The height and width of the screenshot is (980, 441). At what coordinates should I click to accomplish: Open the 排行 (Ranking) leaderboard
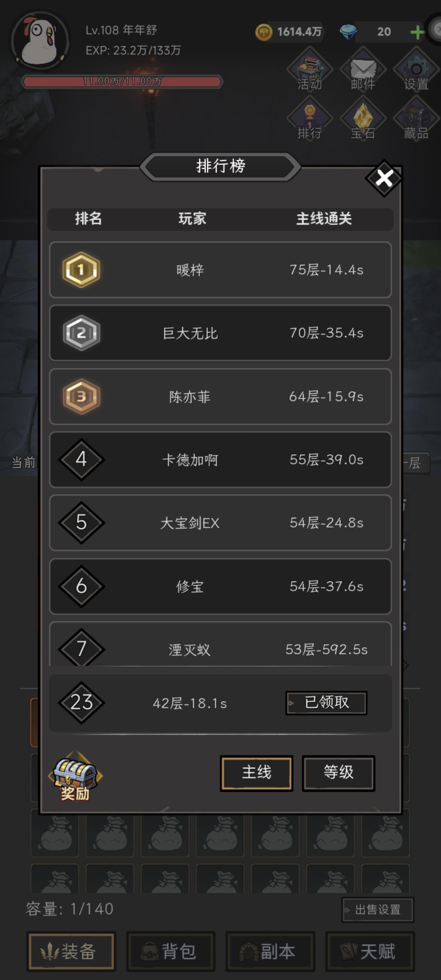[x=309, y=120]
